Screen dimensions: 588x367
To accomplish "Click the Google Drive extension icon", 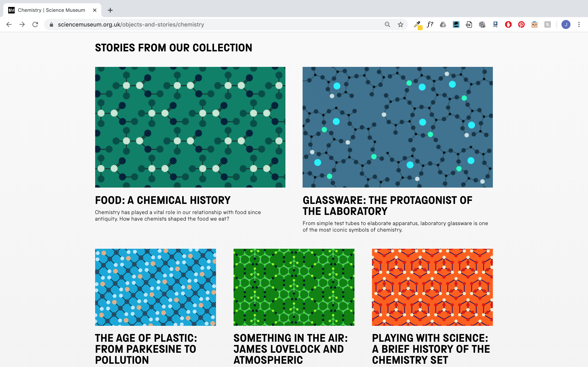I will tap(443, 24).
